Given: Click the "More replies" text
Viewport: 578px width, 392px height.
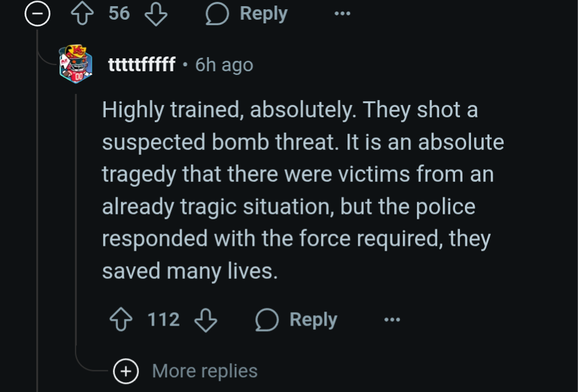Looking at the screenshot, I should click(x=205, y=370).
